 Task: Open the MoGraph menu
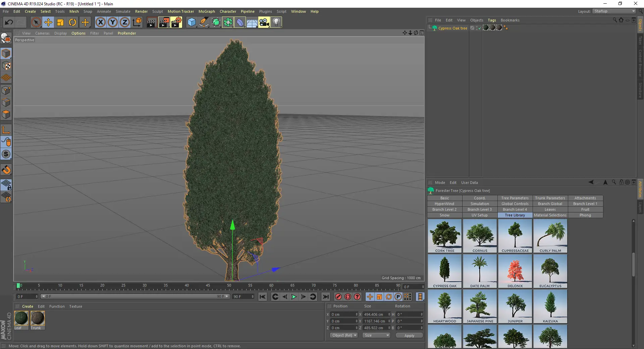[x=206, y=11]
